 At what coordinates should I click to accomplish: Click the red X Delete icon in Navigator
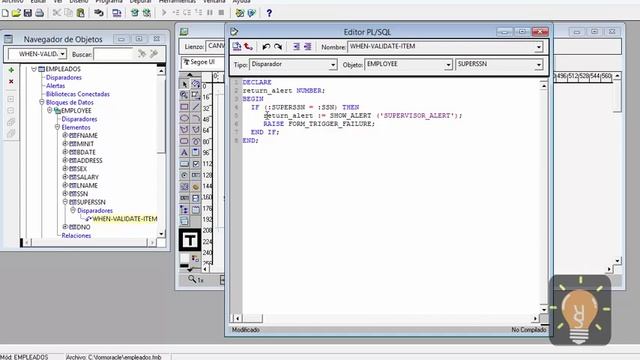(x=11, y=82)
